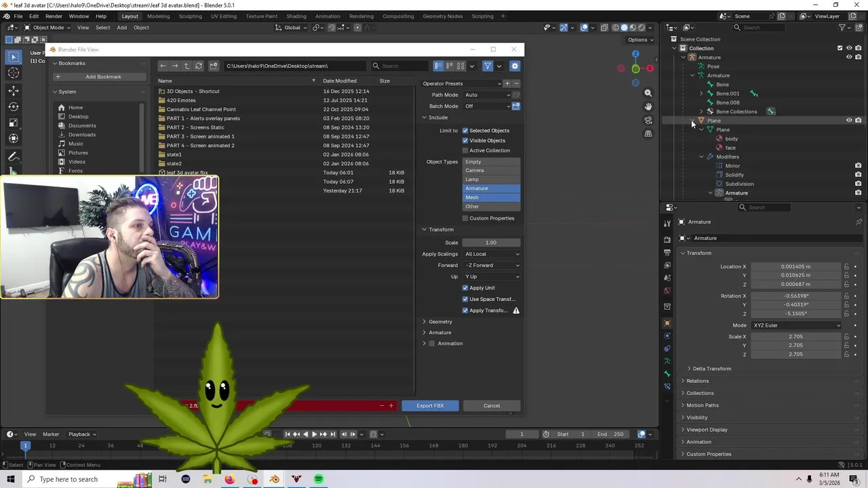Open the Desktop system bookmark
This screenshot has height=488, width=868.
tap(78, 117)
